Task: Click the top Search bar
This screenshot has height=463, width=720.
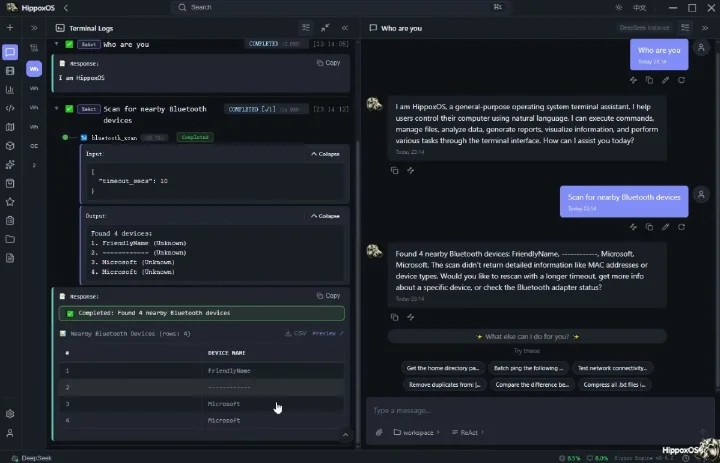Action: [x=340, y=7]
